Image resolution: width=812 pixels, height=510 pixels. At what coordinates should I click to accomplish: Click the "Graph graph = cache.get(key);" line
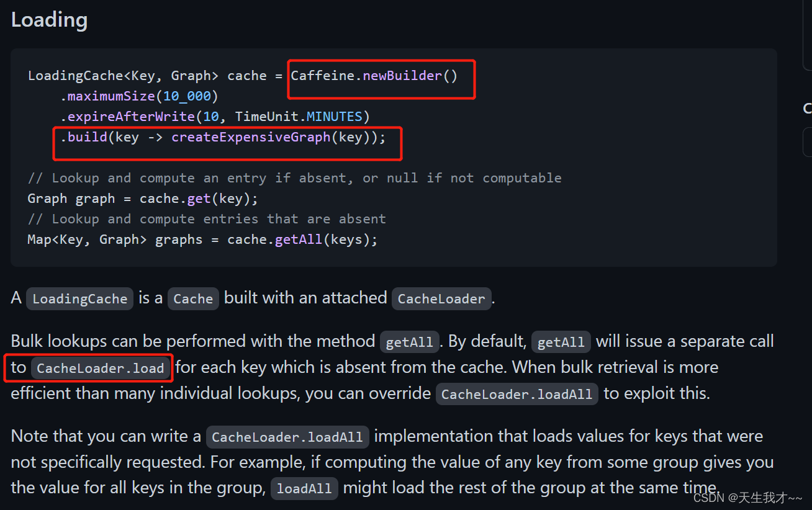click(x=143, y=199)
